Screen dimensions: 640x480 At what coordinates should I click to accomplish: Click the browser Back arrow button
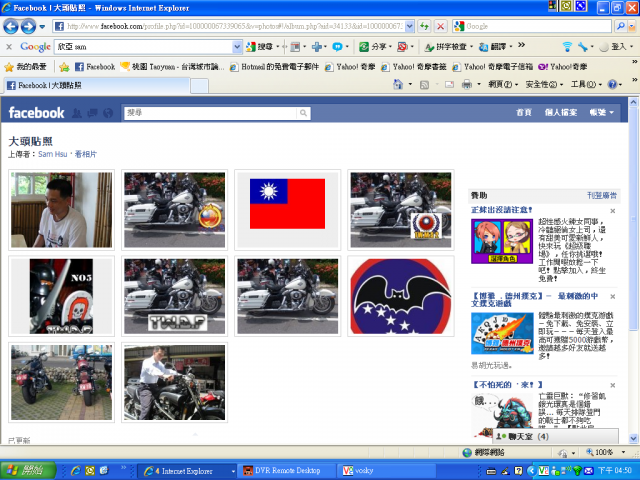point(11,27)
